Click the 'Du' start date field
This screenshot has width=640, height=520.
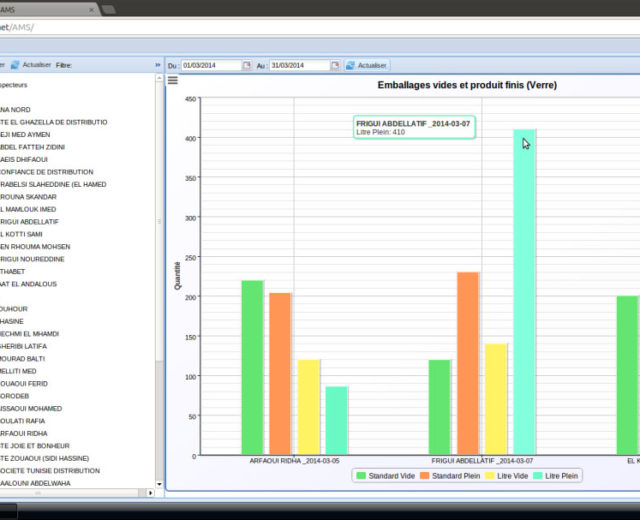coord(211,65)
